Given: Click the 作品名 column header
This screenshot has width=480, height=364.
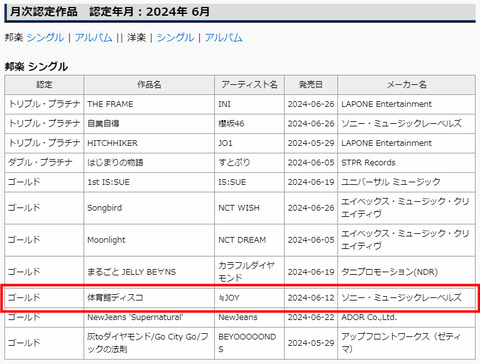Looking at the screenshot, I should [x=149, y=85].
